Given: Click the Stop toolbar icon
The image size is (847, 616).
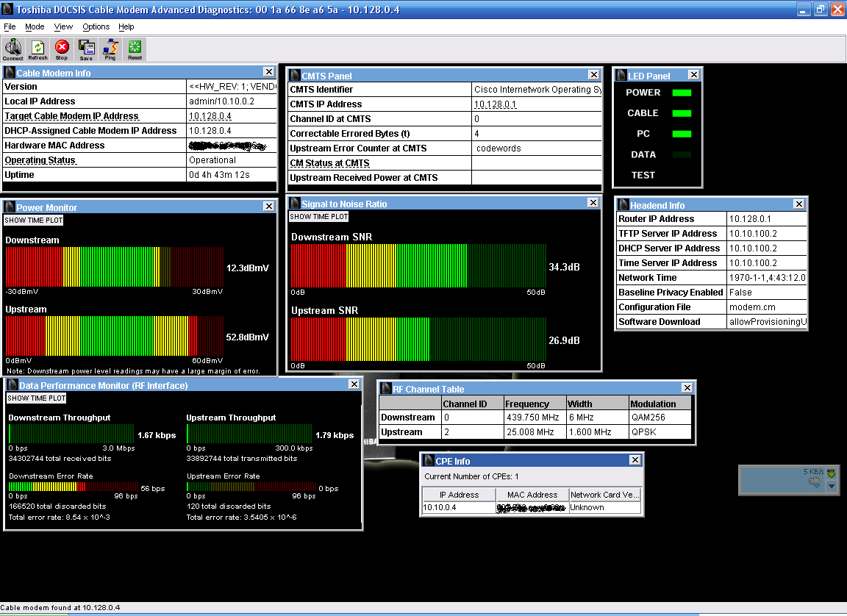Looking at the screenshot, I should [x=62, y=49].
